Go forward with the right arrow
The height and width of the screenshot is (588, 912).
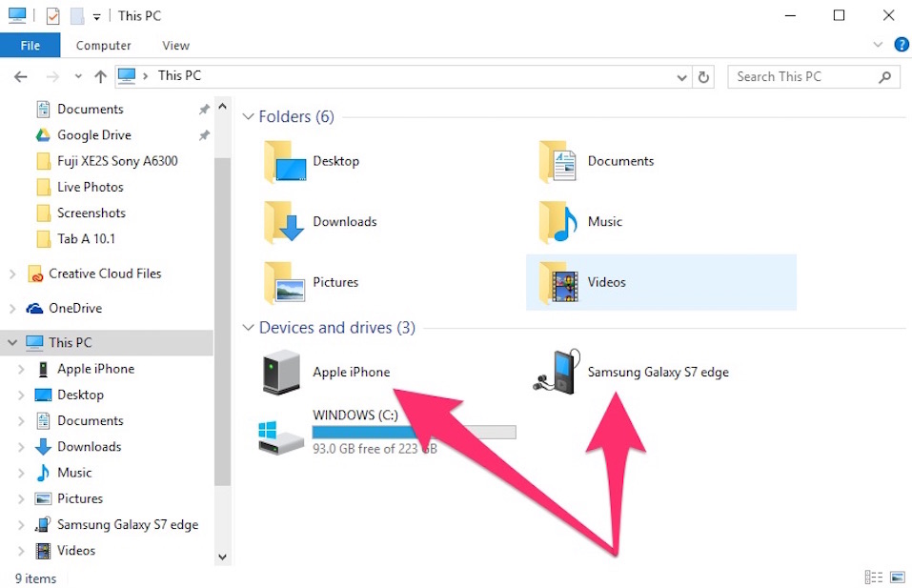(x=52, y=77)
